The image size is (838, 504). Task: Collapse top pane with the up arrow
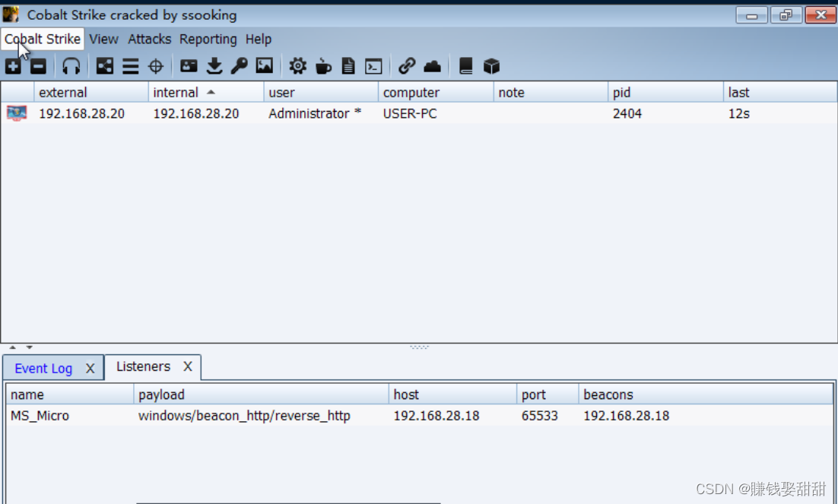tap(12, 347)
